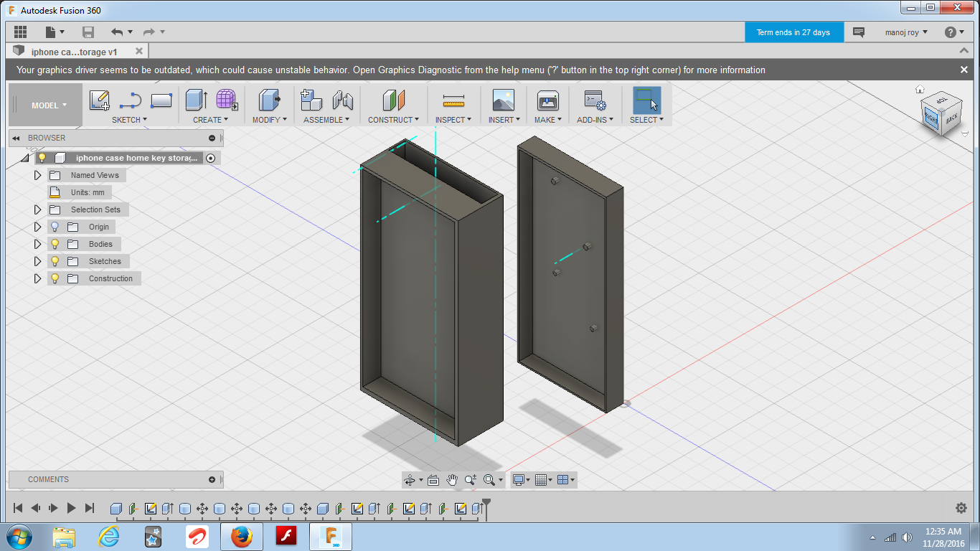The image size is (980, 551).
Task: Expand the Construction folder in browser
Action: point(38,278)
